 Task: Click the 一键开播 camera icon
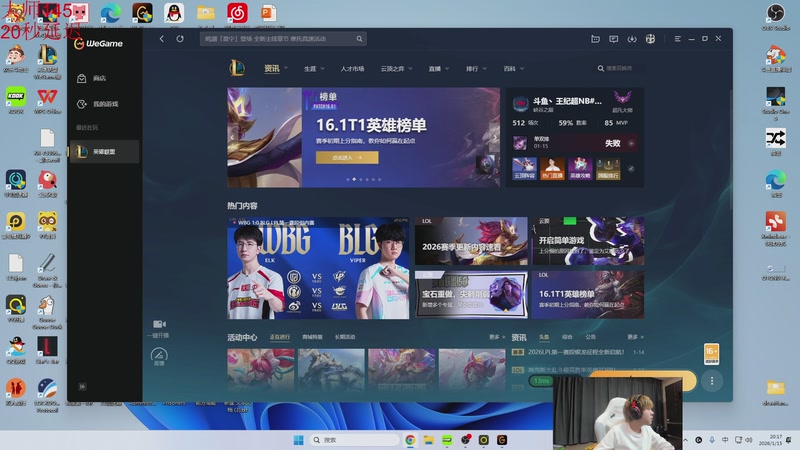tap(159, 324)
